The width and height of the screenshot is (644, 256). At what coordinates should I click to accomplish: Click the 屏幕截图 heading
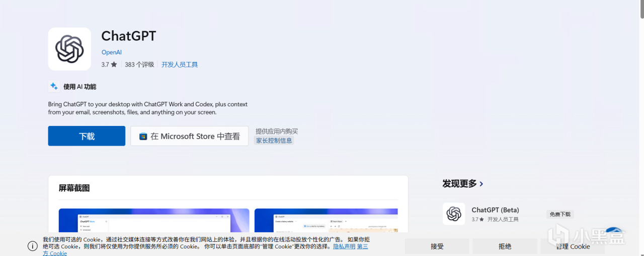74,188
